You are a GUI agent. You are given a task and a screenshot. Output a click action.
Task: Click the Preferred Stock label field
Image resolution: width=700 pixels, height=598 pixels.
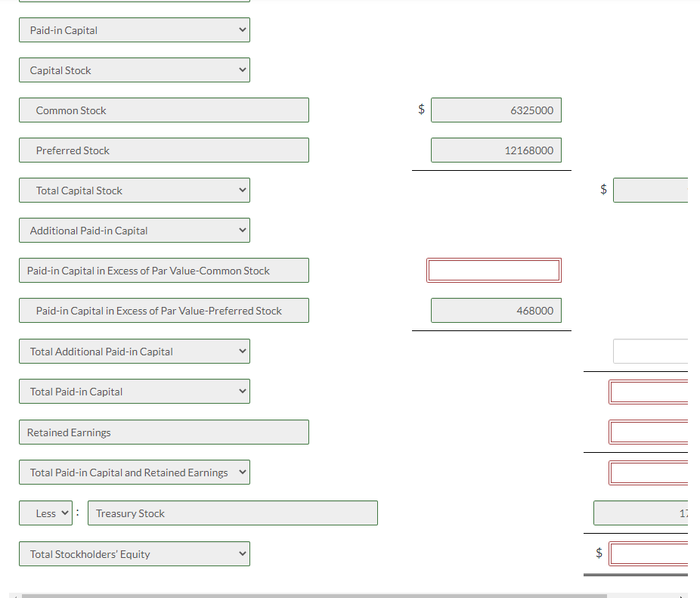click(x=164, y=150)
